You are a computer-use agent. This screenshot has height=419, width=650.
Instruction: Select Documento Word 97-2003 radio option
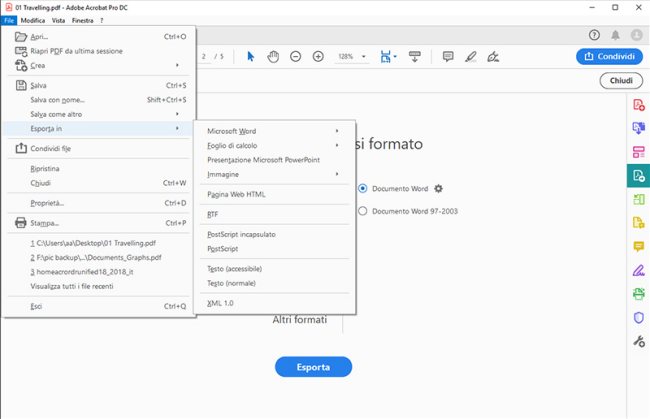tap(363, 211)
